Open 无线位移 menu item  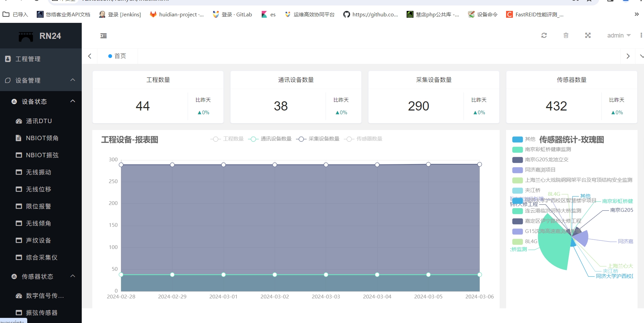coord(41,189)
